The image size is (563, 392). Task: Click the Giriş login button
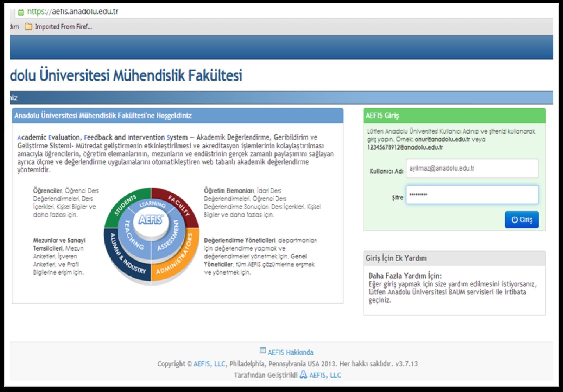point(522,220)
